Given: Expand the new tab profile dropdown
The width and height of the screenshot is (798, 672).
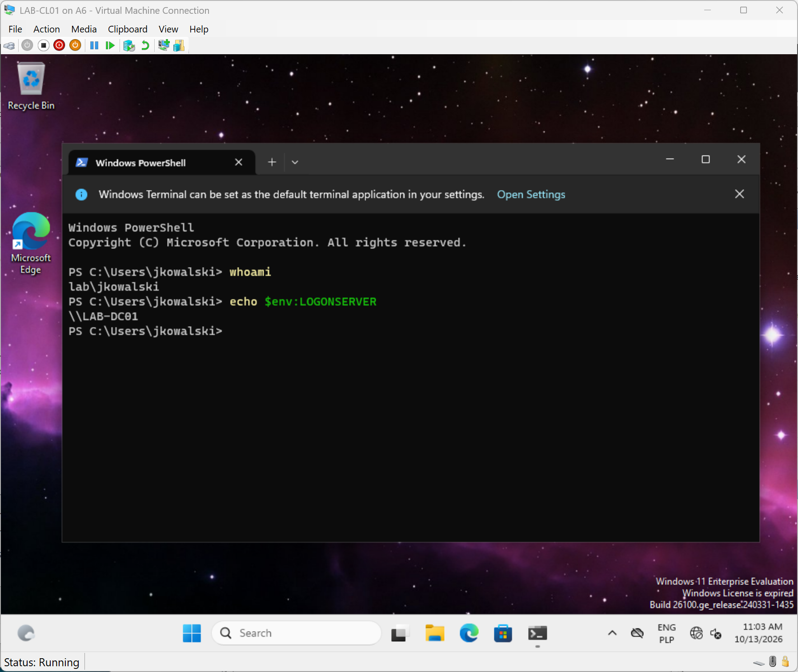Looking at the screenshot, I should tap(295, 162).
